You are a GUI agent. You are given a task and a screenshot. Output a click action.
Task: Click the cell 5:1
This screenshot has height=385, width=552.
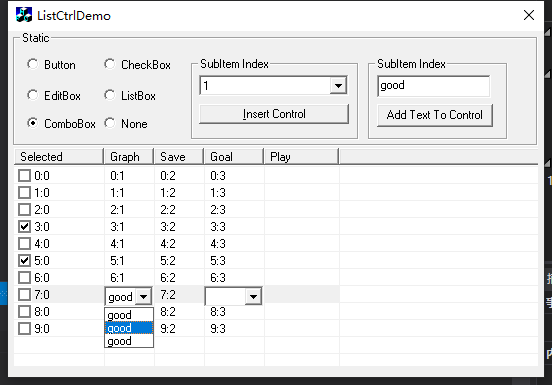(x=117, y=261)
